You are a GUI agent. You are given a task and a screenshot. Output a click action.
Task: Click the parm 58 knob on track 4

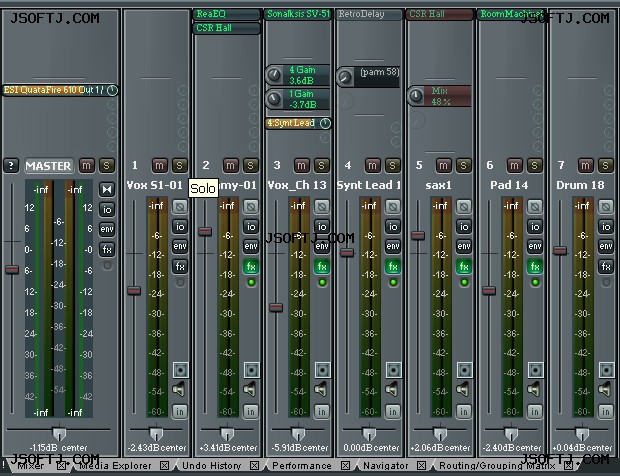345,77
